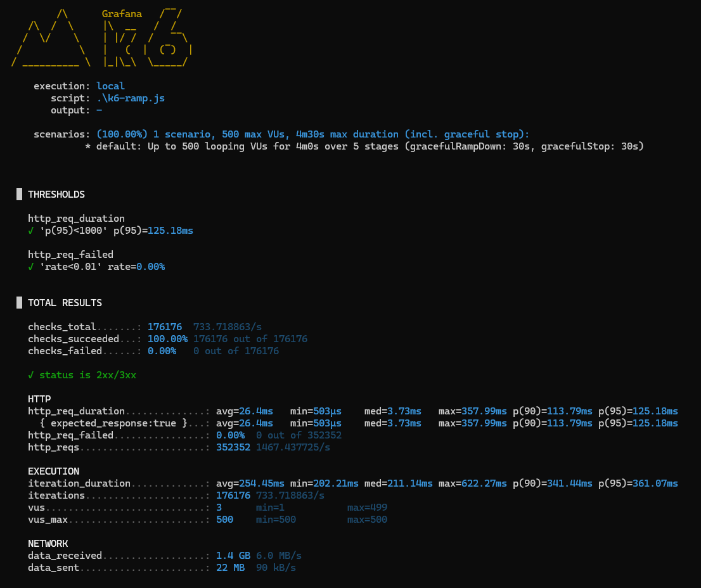Select '125.18ms' in the threshold result line

pos(170,231)
